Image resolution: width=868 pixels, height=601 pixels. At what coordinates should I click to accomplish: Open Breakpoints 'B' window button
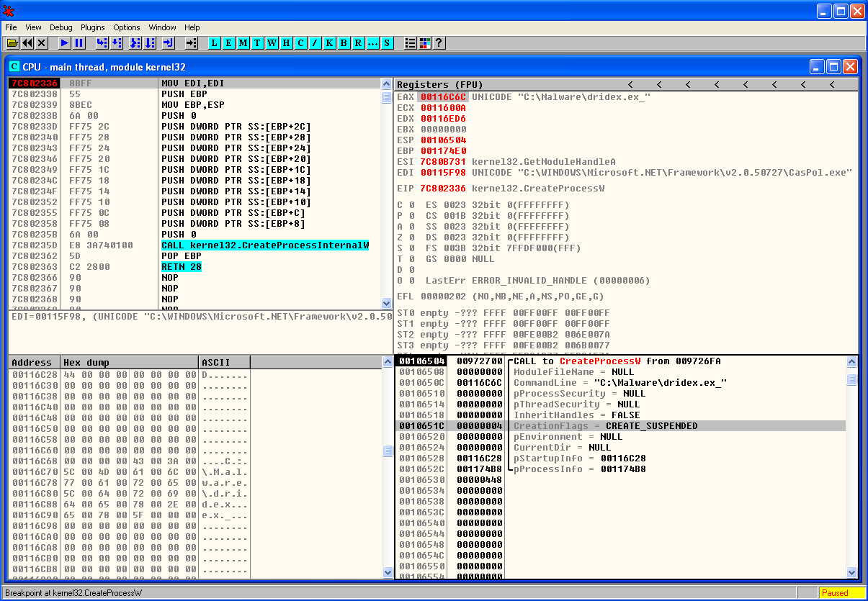tap(344, 43)
